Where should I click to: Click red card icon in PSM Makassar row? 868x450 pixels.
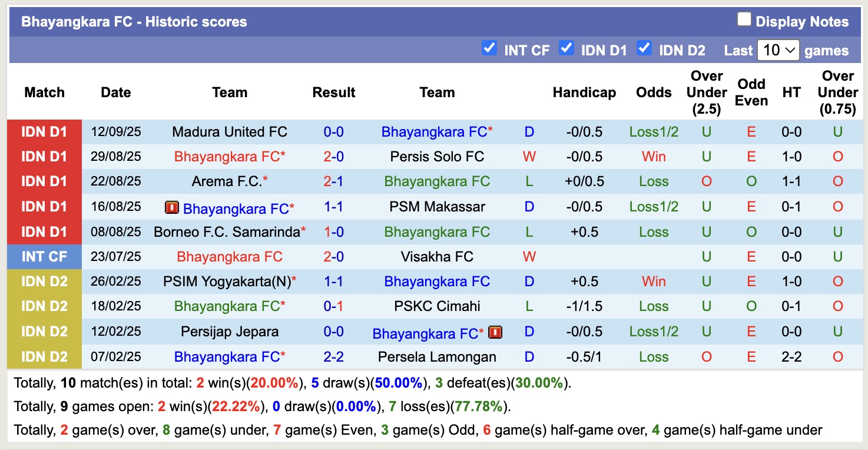point(172,207)
